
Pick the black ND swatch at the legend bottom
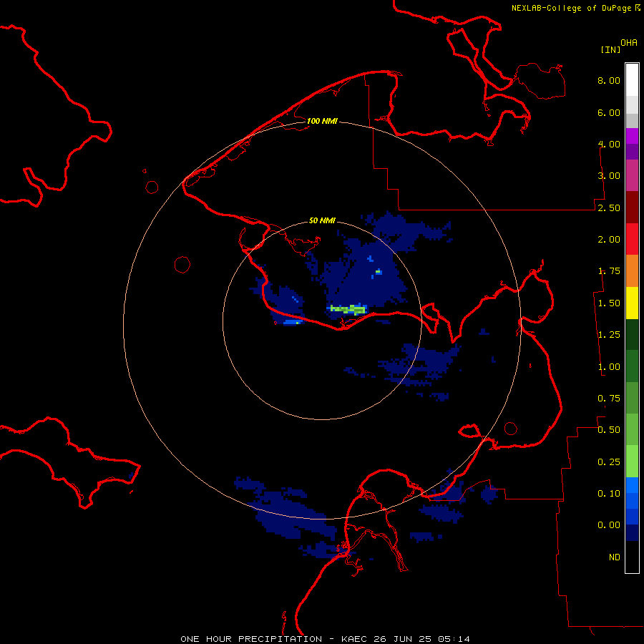point(632,557)
